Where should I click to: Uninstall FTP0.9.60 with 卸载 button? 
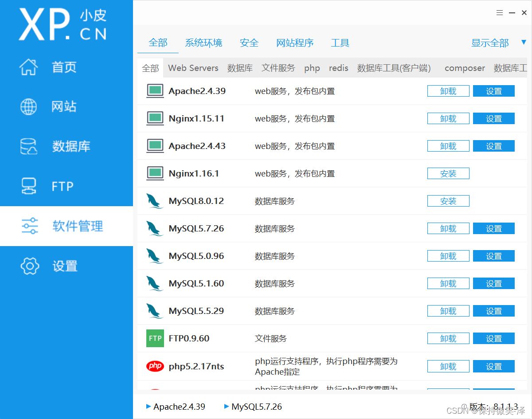point(448,338)
